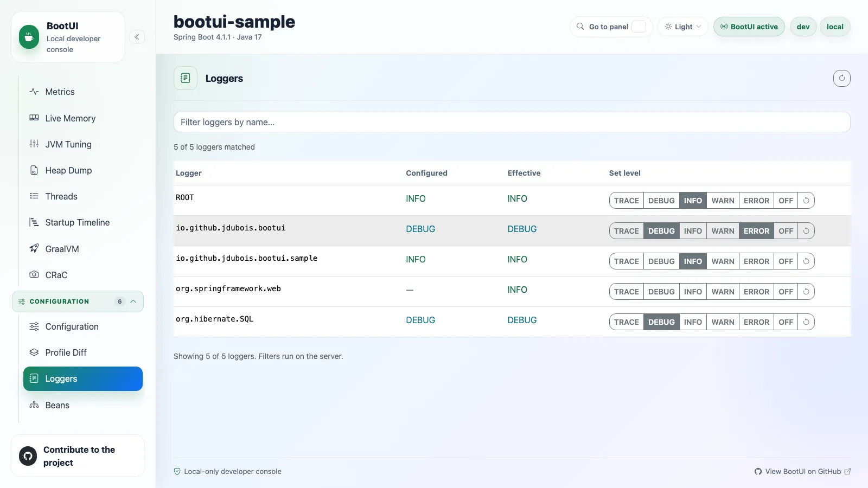Click the Configured column header

(x=426, y=173)
